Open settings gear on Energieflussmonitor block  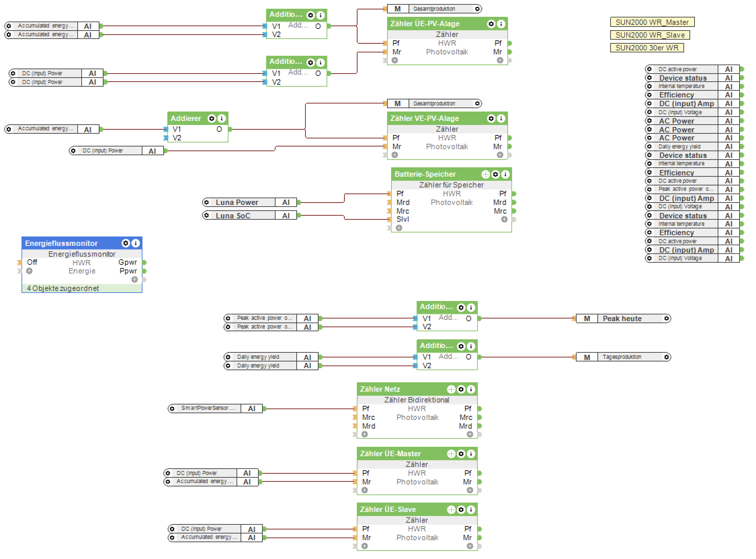(126, 243)
